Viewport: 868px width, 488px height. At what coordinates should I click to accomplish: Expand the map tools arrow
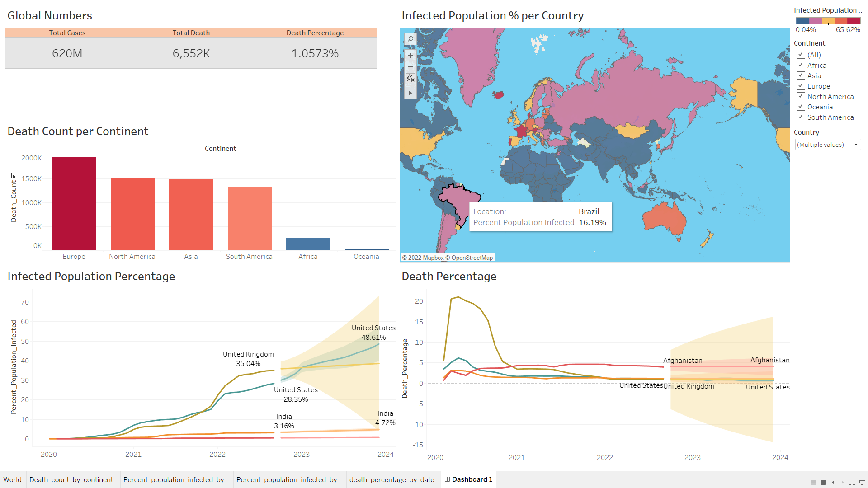click(410, 93)
